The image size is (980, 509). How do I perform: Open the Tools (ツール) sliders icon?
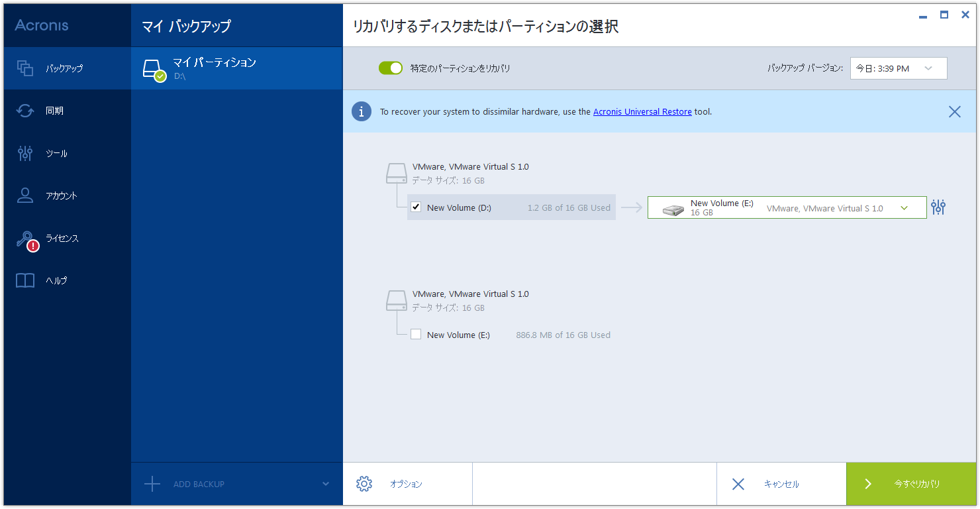pos(25,153)
